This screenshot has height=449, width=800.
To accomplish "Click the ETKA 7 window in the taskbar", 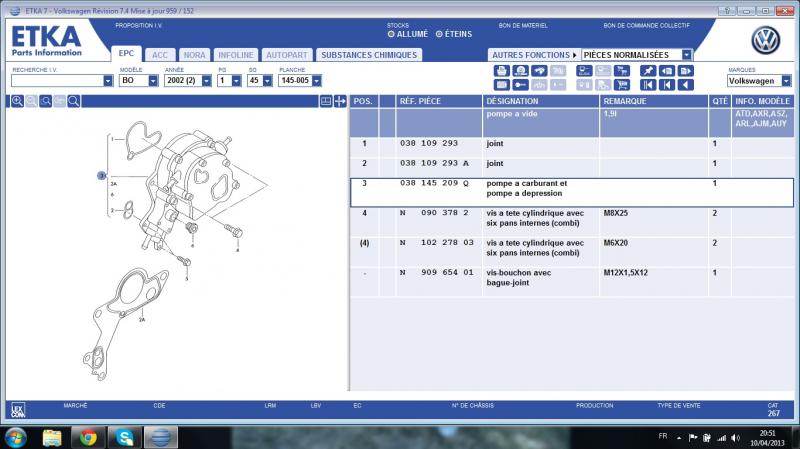I will click(x=161, y=438).
